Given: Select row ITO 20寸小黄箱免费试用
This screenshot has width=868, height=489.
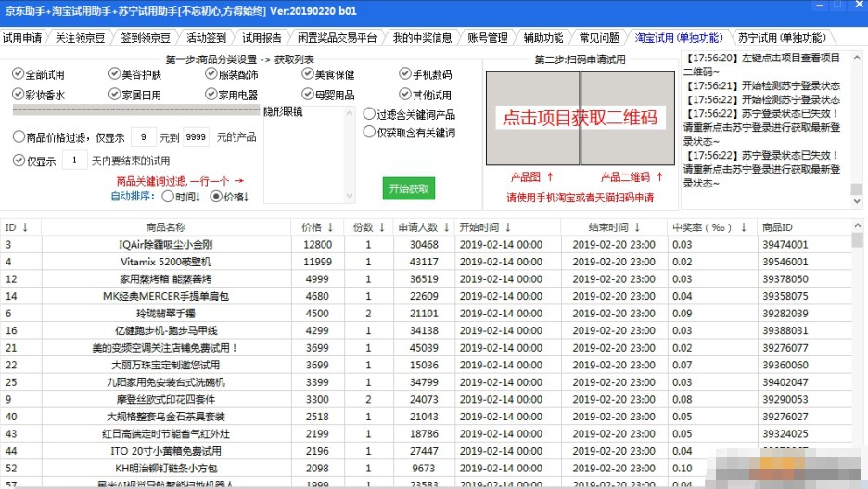Looking at the screenshot, I should pos(426,451).
